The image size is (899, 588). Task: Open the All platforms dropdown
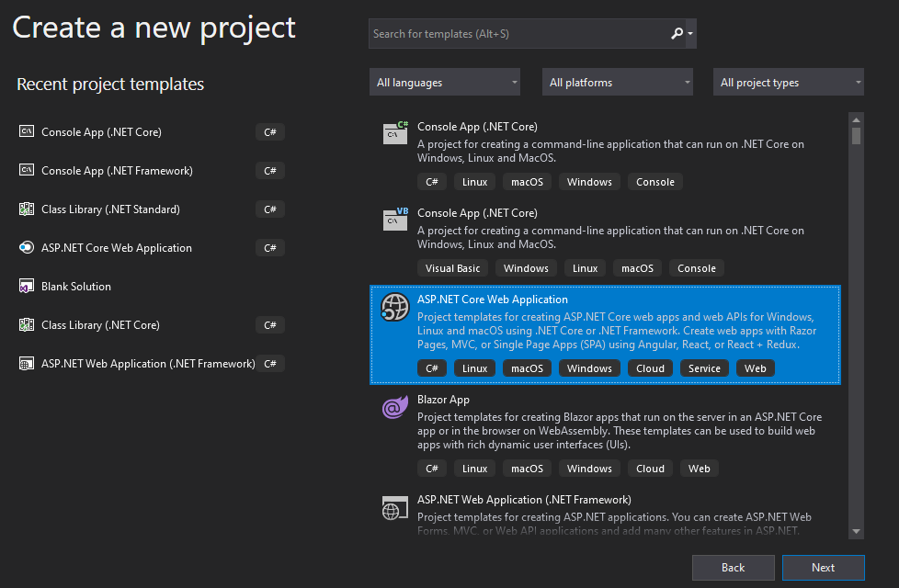(x=618, y=83)
